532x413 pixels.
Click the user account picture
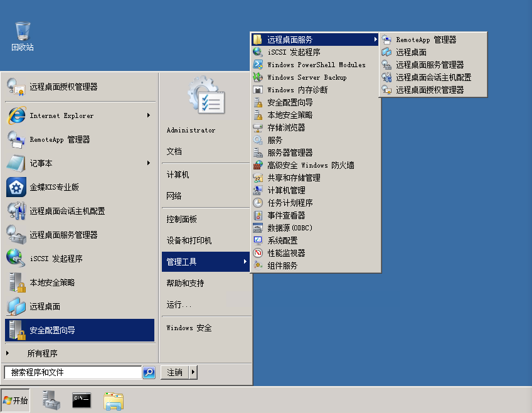click(206, 95)
